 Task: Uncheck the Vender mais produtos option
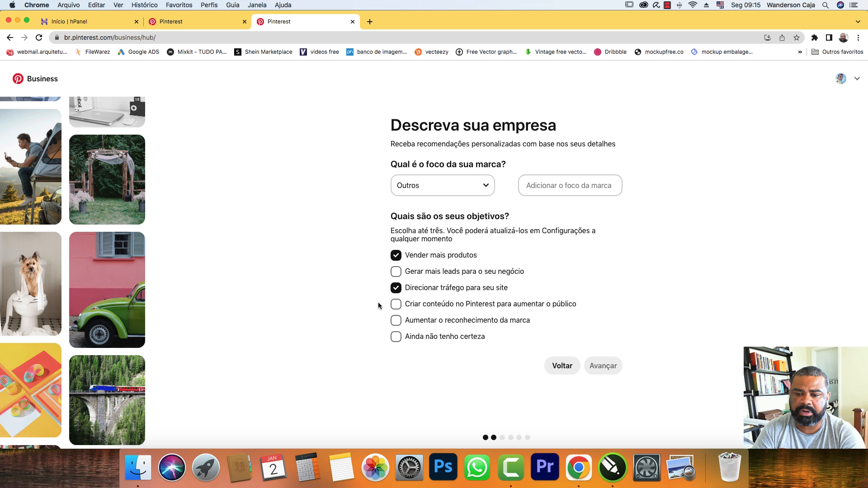[x=396, y=255]
